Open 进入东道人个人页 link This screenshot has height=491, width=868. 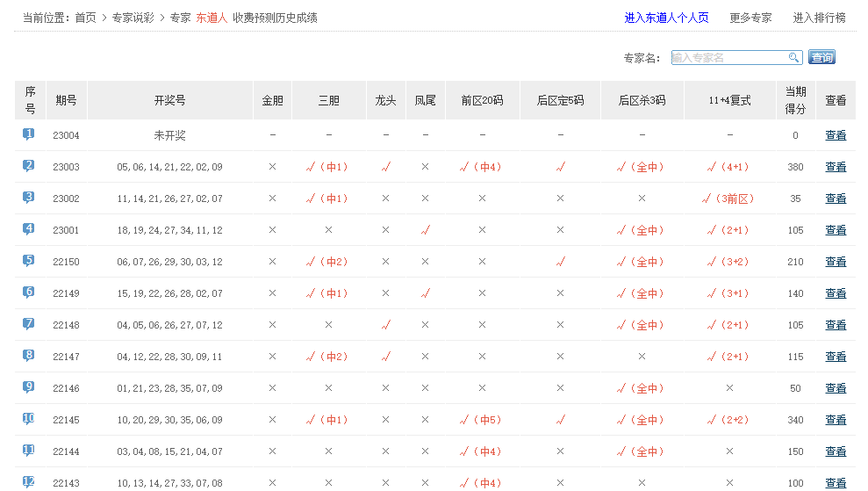point(666,18)
